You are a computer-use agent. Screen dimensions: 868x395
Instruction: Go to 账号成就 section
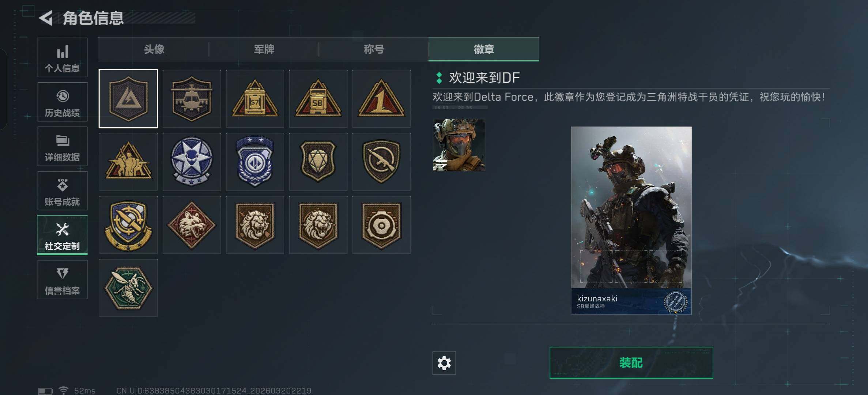(x=63, y=191)
